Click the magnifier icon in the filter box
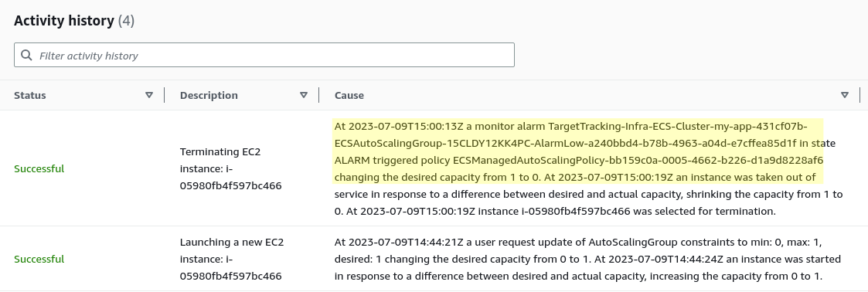Image resolution: width=868 pixels, height=292 pixels. (x=26, y=55)
